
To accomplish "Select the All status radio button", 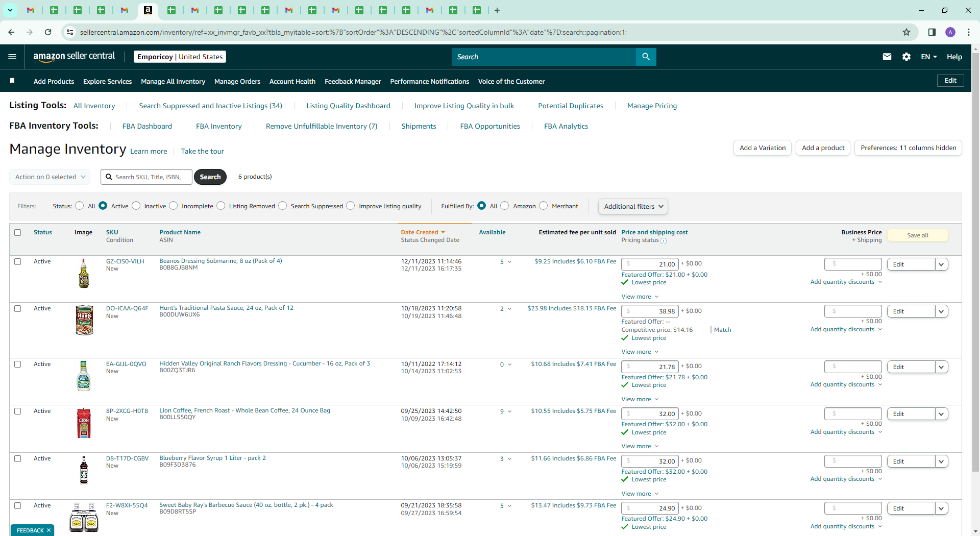I will pos(79,206).
